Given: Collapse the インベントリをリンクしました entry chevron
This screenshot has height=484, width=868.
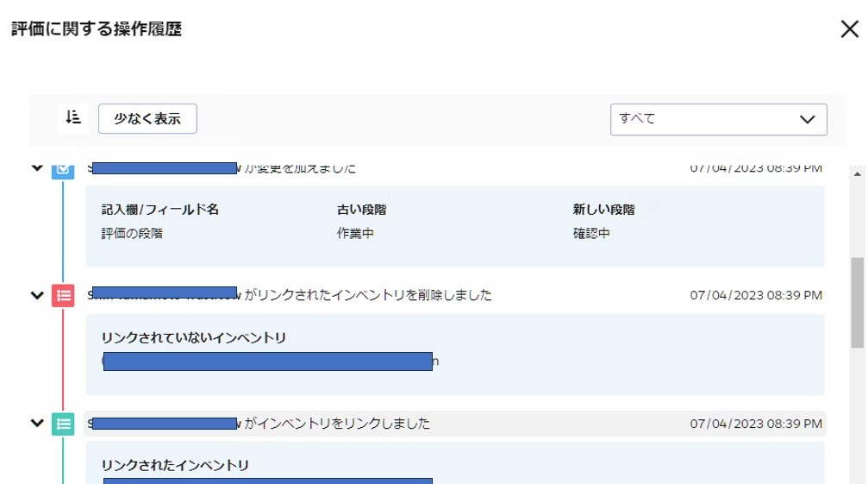Looking at the screenshot, I should click(37, 424).
